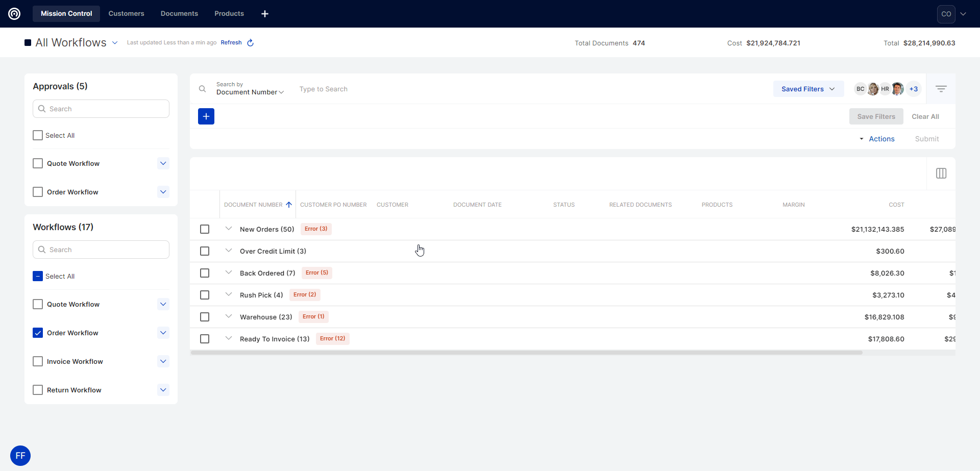Switch to the Customers tab
This screenshot has width=980, height=471.
click(126, 14)
